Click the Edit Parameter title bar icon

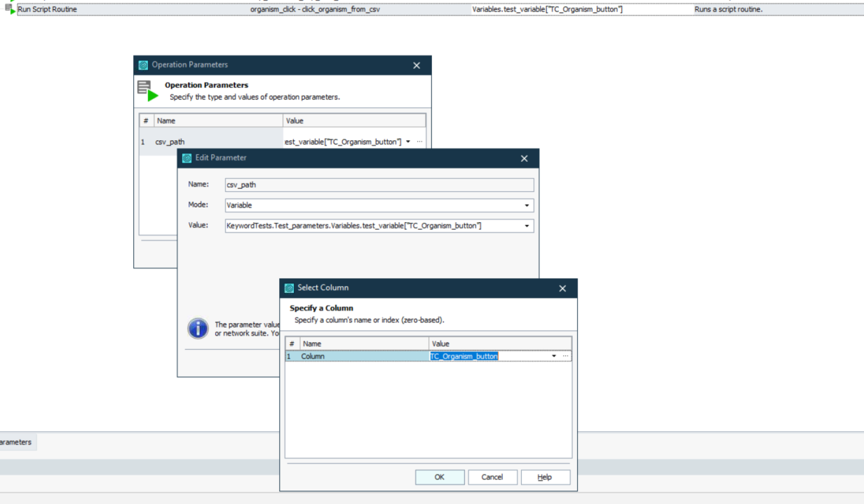click(187, 158)
